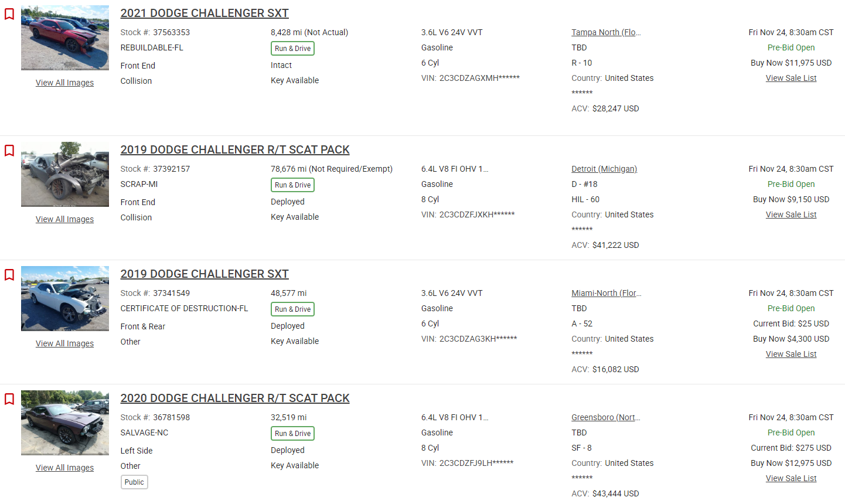Image resolution: width=845 pixels, height=504 pixels.
Task: Open the Detroit (Michigan) location link
Action: click(x=604, y=169)
